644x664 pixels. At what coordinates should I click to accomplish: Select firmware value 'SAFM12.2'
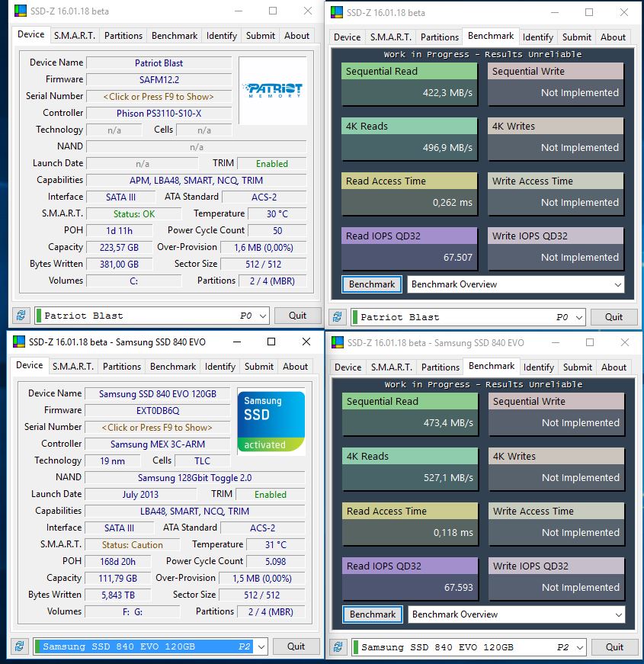tap(159, 79)
